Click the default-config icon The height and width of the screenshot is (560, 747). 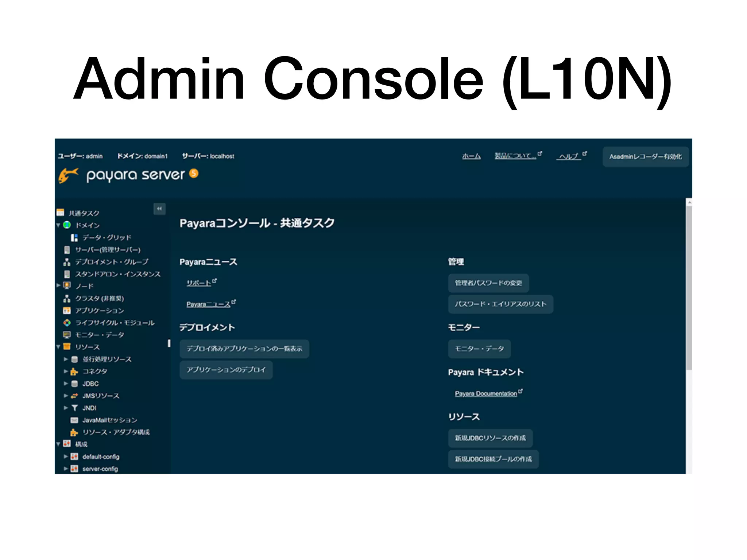point(74,456)
